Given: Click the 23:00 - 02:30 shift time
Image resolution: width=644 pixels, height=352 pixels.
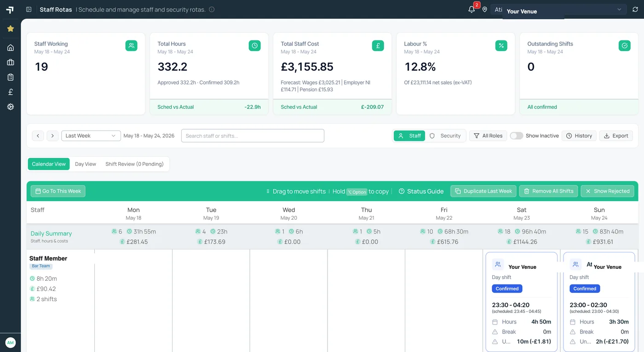Looking at the screenshot, I should coord(588,305).
